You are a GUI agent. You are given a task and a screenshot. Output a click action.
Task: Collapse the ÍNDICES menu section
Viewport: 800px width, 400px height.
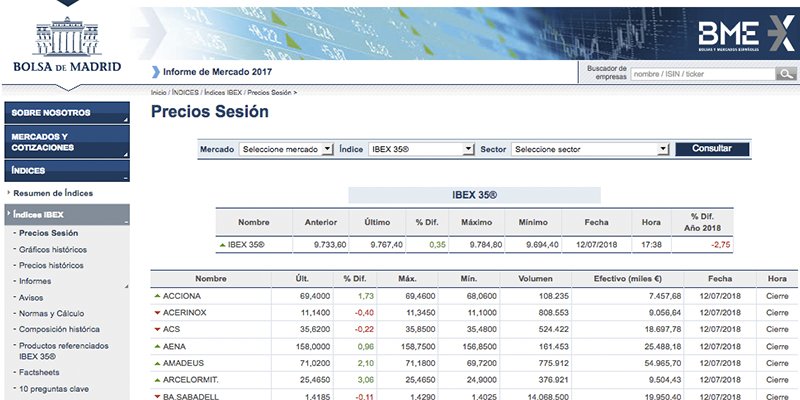67,171
